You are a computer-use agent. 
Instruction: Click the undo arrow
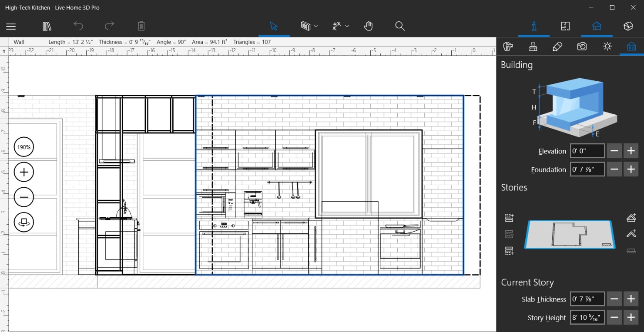(x=78, y=26)
